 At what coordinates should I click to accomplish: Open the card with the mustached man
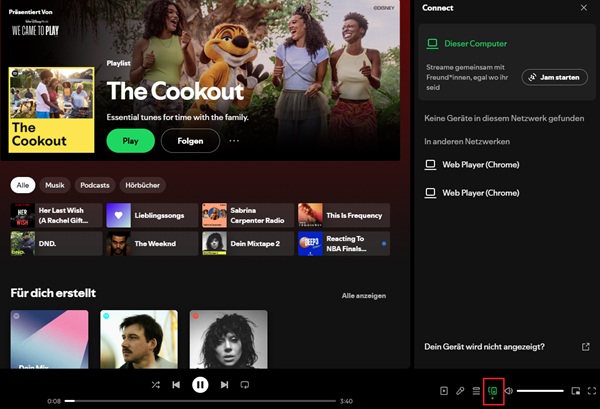[139, 339]
